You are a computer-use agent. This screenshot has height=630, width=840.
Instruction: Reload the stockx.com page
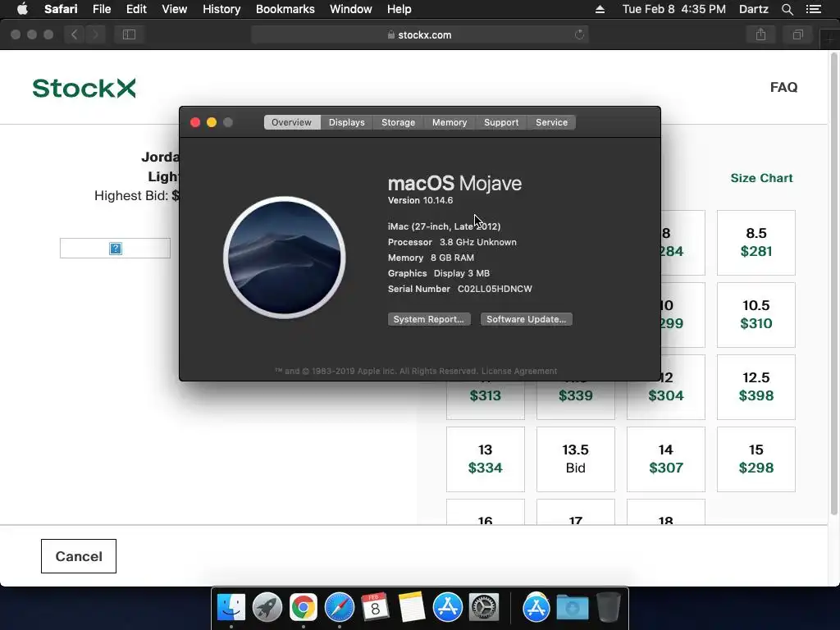[x=579, y=34]
